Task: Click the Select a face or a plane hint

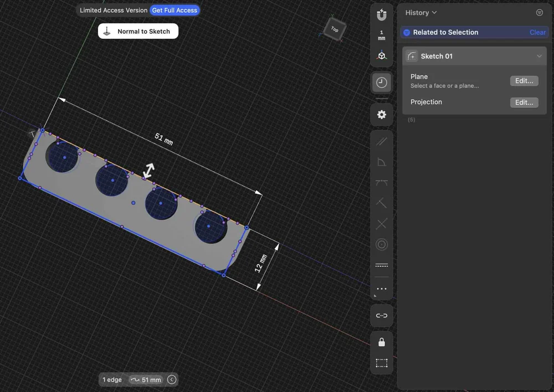Action: (444, 86)
